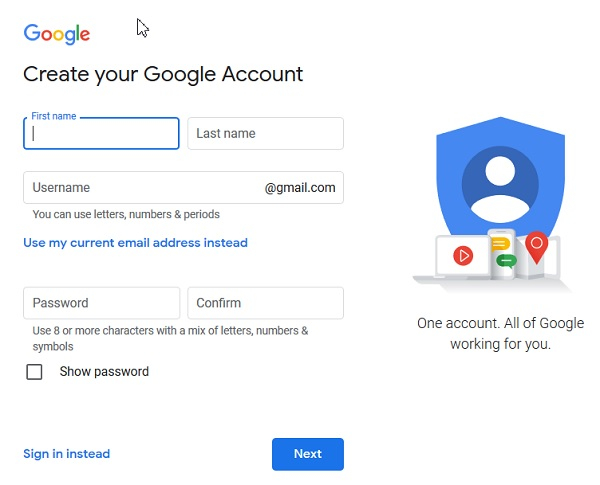The height and width of the screenshot is (485, 600).
Task: Click the red map pin icon
Action: pyautogui.click(x=538, y=247)
